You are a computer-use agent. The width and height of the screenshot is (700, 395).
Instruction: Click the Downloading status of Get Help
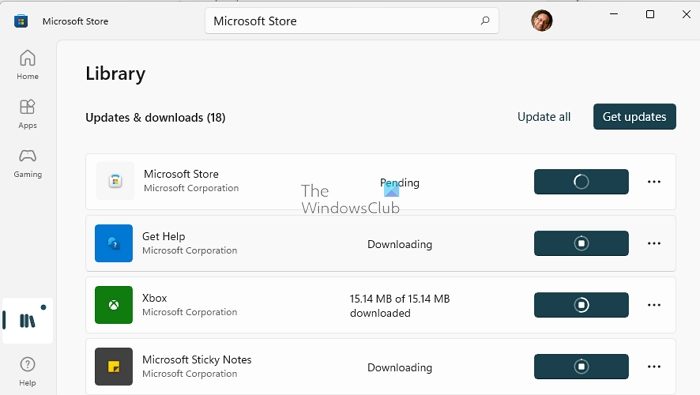point(400,245)
